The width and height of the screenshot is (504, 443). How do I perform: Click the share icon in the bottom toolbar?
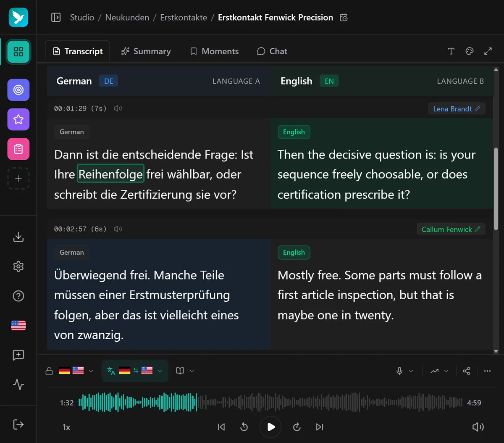point(466,371)
